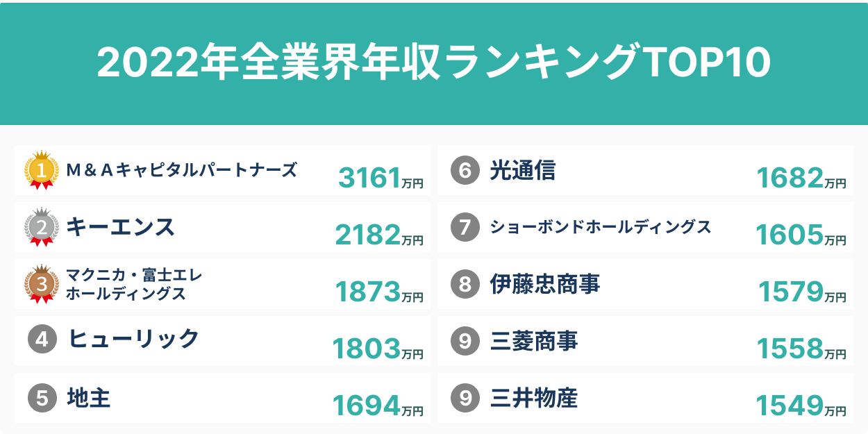Click the 9 badge beside 三菱商事
Viewport: 868px width, 434px height.
(x=465, y=341)
